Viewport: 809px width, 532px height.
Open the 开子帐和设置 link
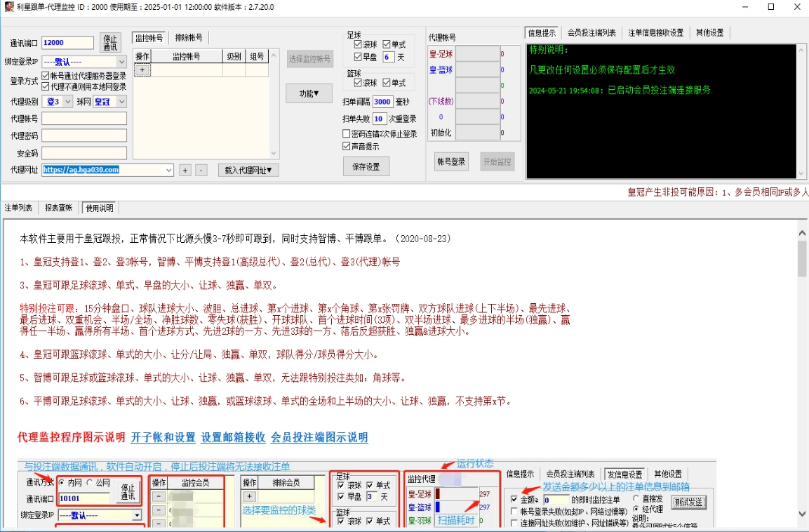(x=163, y=437)
